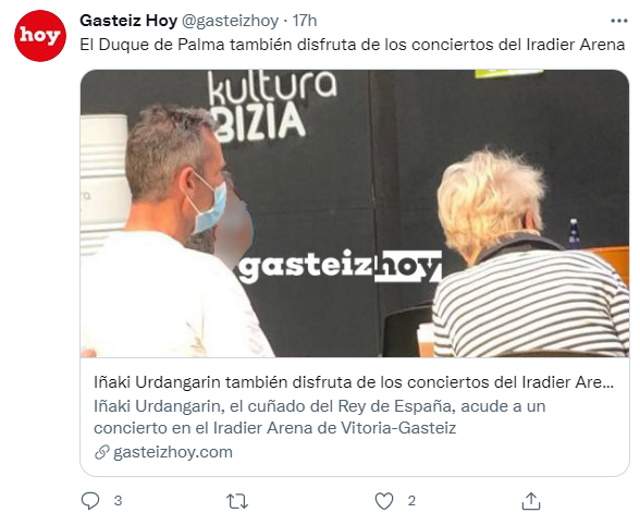
Task: Click the reply count number 3
Action: coord(118,501)
